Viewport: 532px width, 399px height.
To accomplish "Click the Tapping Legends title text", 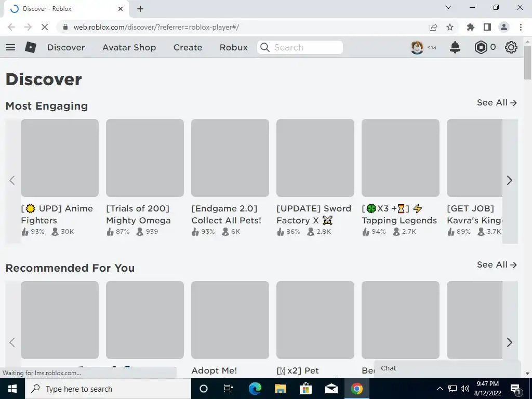I will [x=400, y=220].
